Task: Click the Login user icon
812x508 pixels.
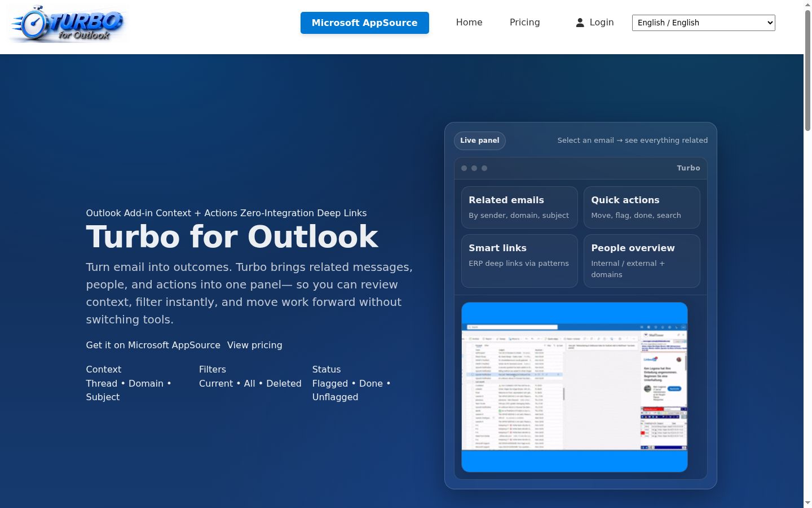Action: pyautogui.click(x=580, y=23)
